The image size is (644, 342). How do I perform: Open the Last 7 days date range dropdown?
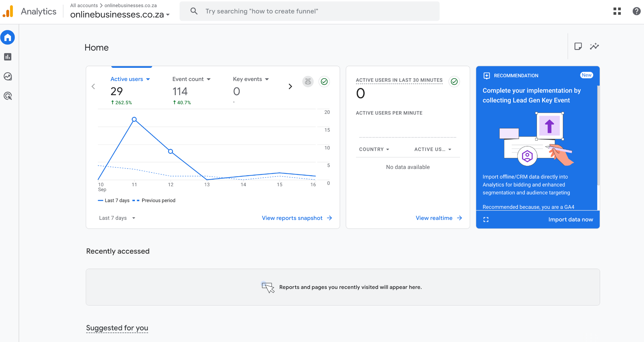(117, 218)
